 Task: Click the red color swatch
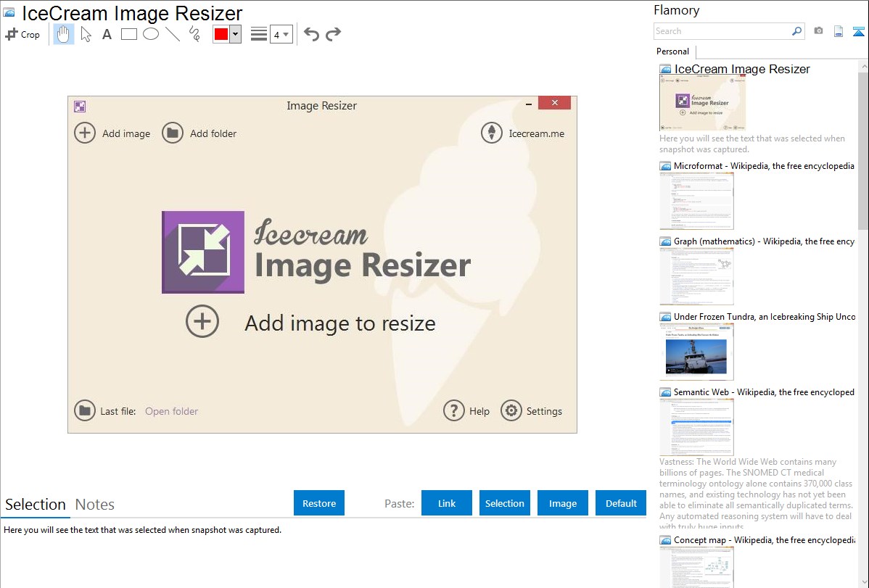pyautogui.click(x=221, y=34)
